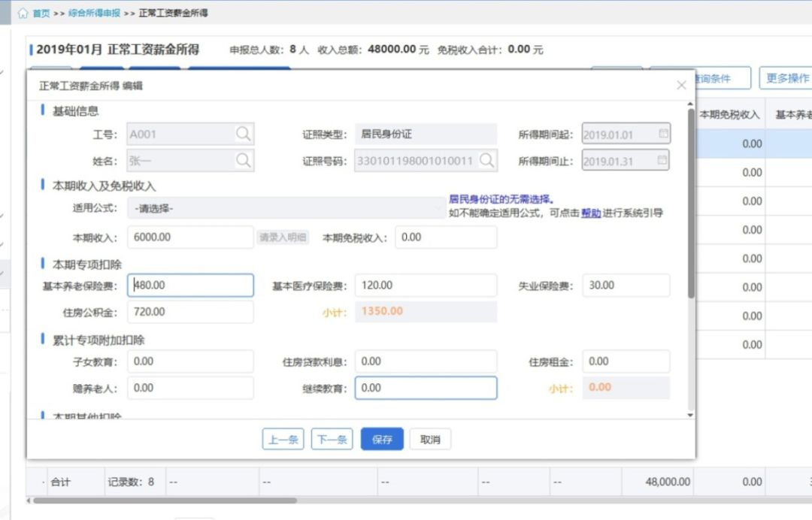The image size is (812, 520).
Task: Click the home icon in breadcrumb
Action: (23, 14)
